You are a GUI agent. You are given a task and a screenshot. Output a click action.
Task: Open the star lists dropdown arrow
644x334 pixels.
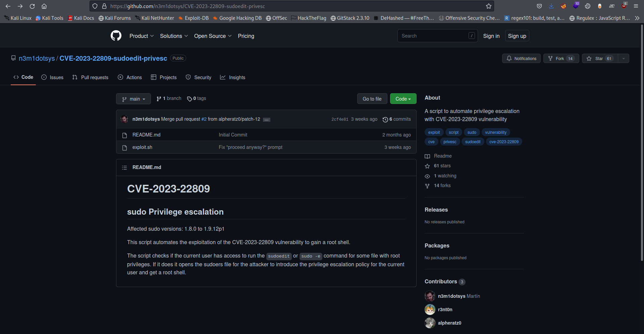(624, 58)
